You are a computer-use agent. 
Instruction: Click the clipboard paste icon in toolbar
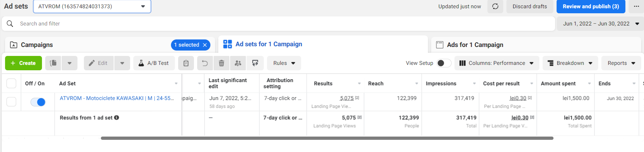(x=186, y=63)
